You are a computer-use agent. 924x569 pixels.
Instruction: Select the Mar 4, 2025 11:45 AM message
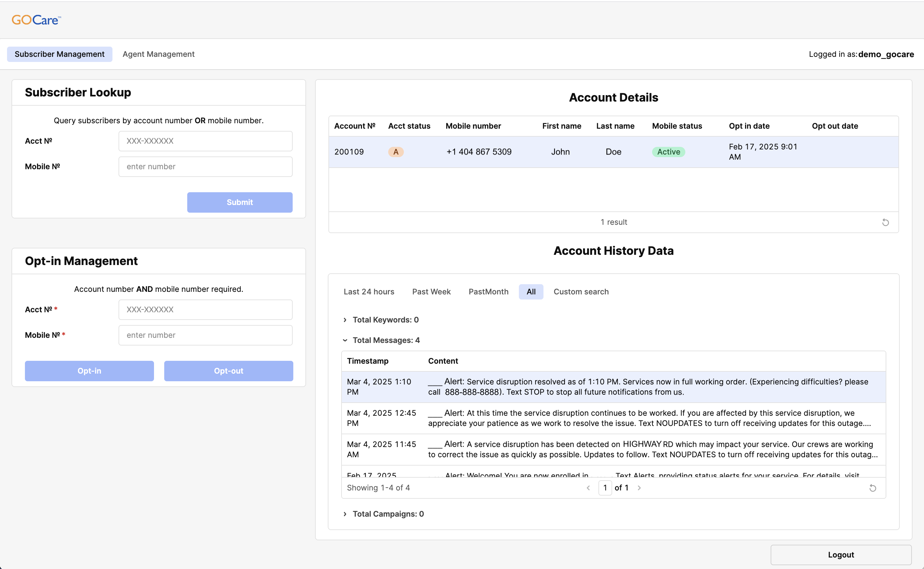613,450
